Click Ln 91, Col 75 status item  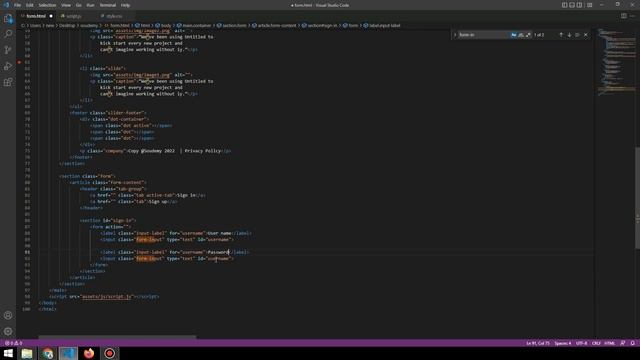pos(538,343)
